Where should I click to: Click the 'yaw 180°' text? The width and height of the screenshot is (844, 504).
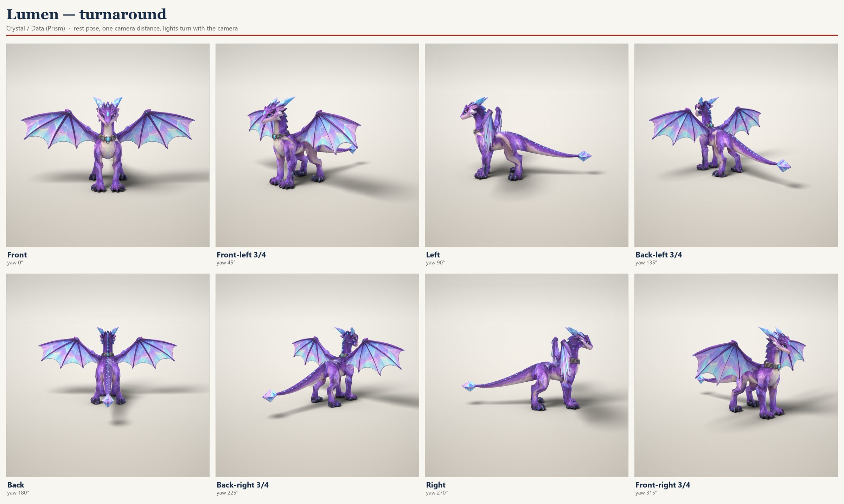18,493
